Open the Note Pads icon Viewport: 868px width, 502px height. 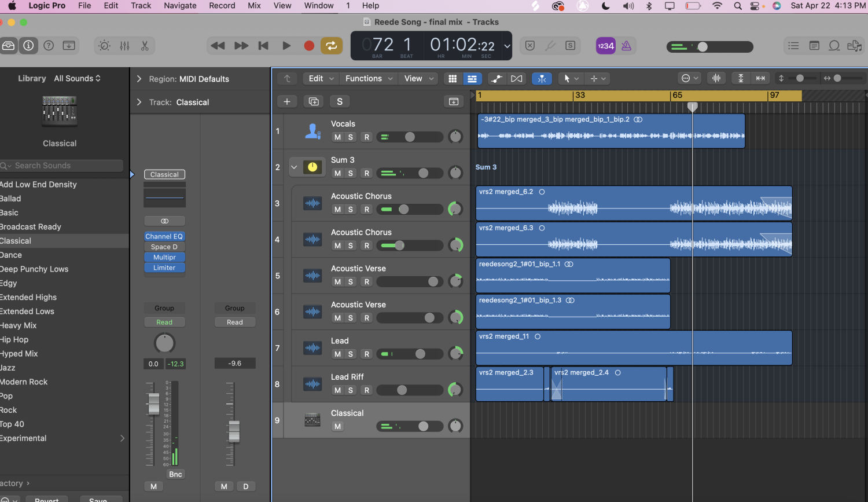(814, 46)
